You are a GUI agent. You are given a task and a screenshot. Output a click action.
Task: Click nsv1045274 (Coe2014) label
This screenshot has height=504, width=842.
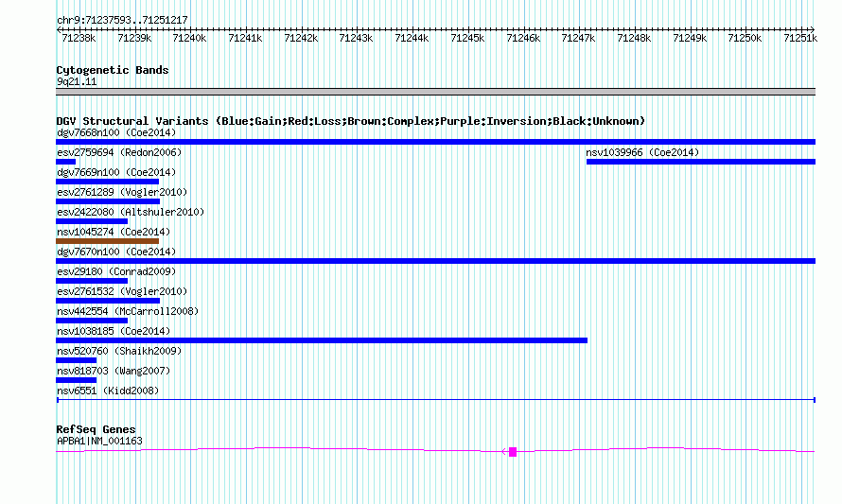[114, 232]
